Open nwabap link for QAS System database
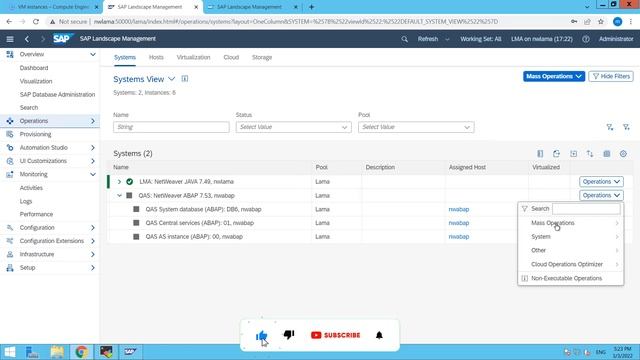 coord(459,209)
